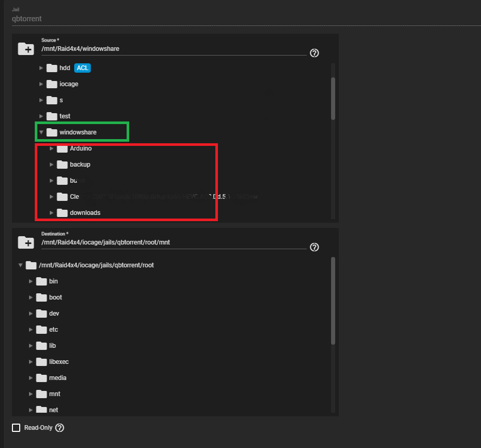Select the net folder in Destination
Viewport: 481px width, 448px height.
(x=53, y=410)
